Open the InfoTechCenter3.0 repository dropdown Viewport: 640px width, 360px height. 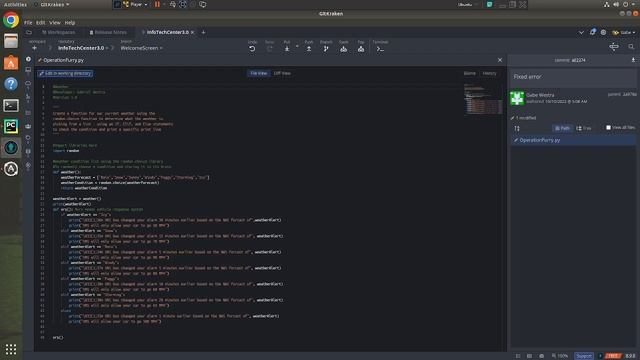(83, 48)
